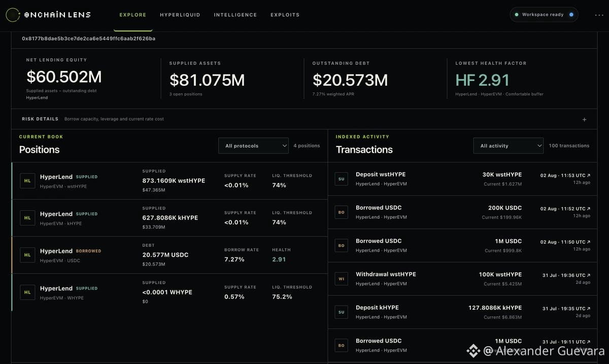Open the All protocols dropdown
The height and width of the screenshot is (364, 609).
pyautogui.click(x=254, y=145)
